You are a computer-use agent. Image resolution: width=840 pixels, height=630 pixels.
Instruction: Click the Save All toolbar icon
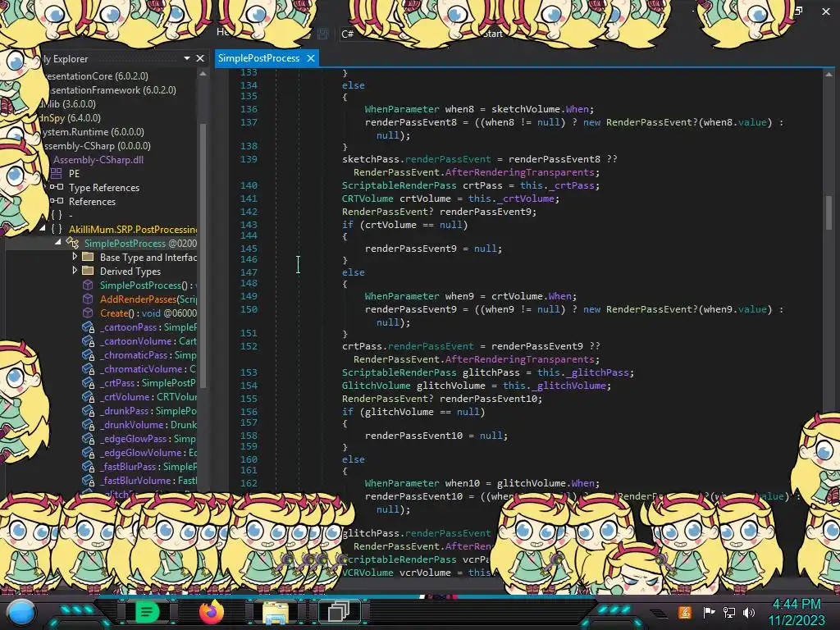[x=322, y=34]
